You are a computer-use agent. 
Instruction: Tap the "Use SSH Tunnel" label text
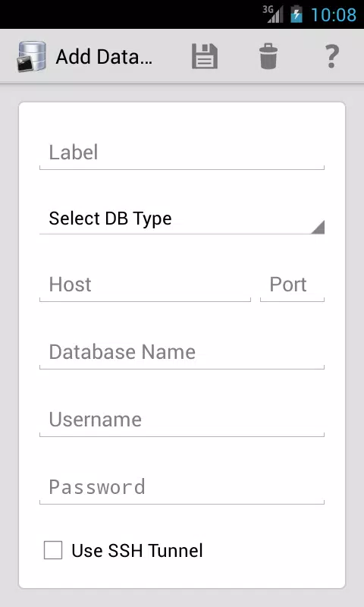[137, 551]
